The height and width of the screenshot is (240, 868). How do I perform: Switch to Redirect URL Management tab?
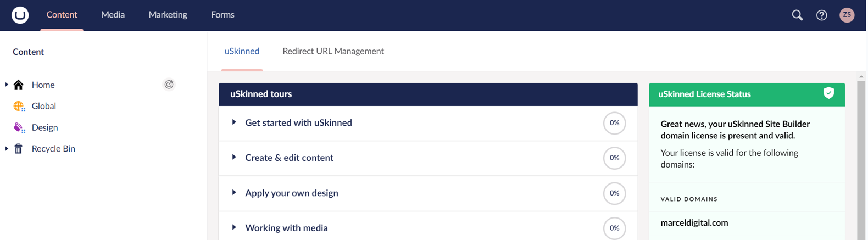333,51
